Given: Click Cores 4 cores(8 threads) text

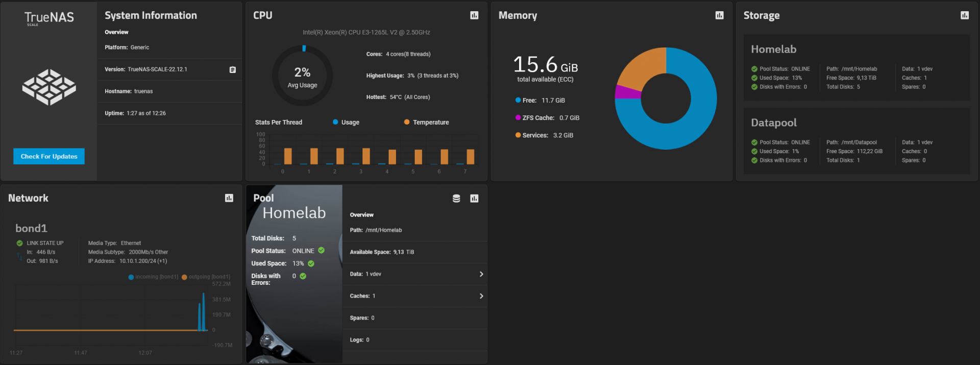Looking at the screenshot, I should point(398,54).
